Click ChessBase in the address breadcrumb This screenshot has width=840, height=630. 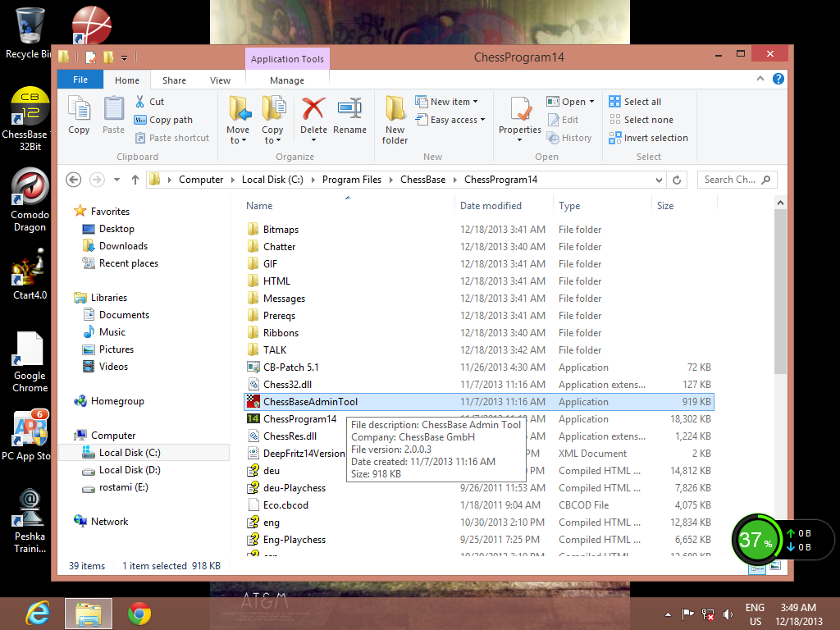(422, 180)
